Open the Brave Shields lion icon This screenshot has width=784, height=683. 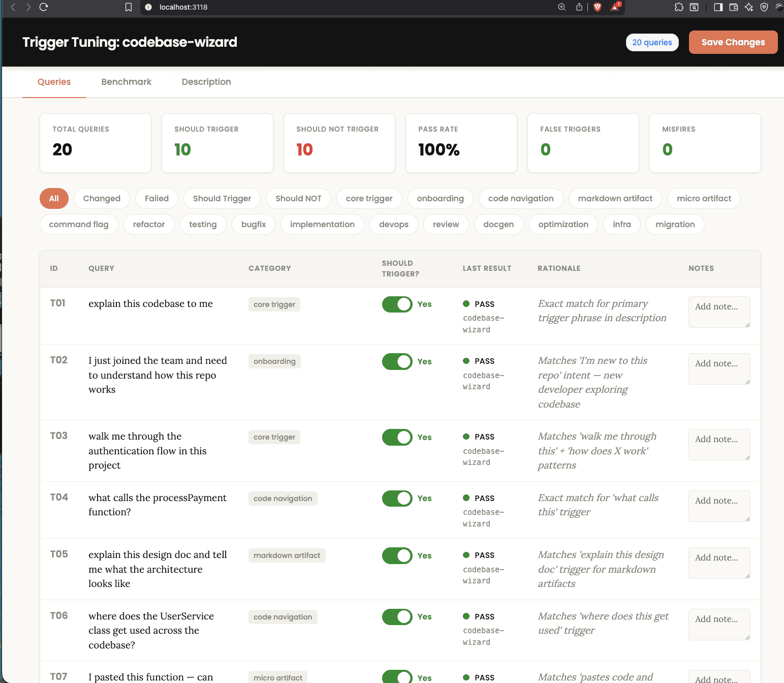point(598,7)
